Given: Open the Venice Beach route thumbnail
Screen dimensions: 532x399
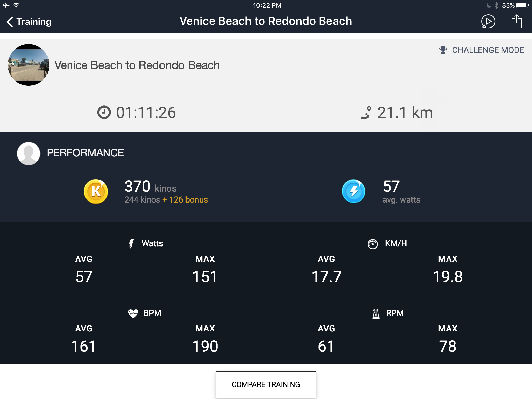Looking at the screenshot, I should click(x=29, y=65).
